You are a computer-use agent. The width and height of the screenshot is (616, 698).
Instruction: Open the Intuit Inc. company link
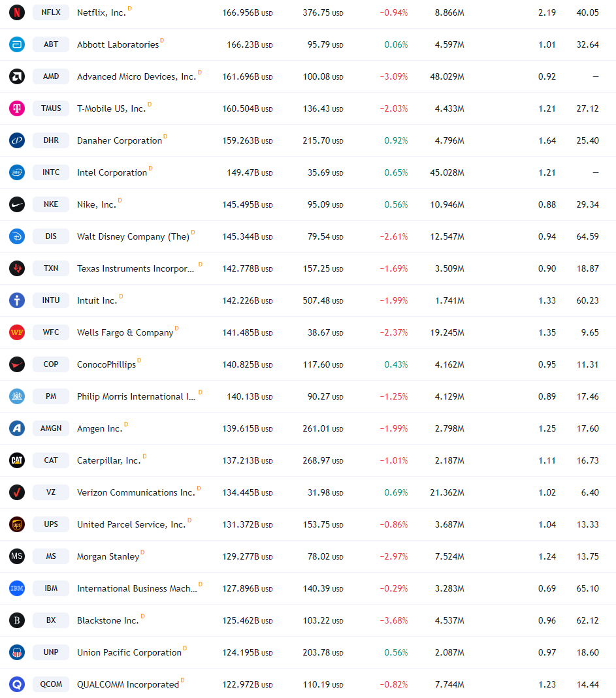coord(97,301)
